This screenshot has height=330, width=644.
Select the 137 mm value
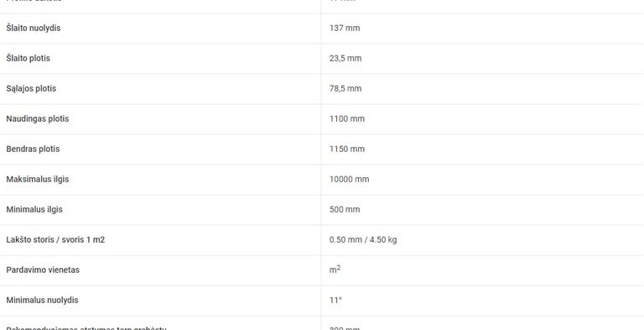pyautogui.click(x=345, y=28)
